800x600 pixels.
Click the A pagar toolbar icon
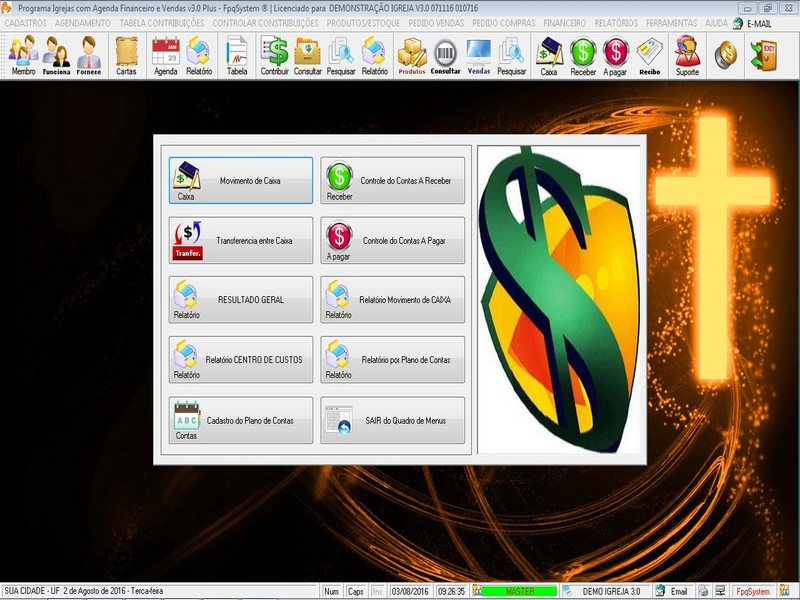point(615,56)
